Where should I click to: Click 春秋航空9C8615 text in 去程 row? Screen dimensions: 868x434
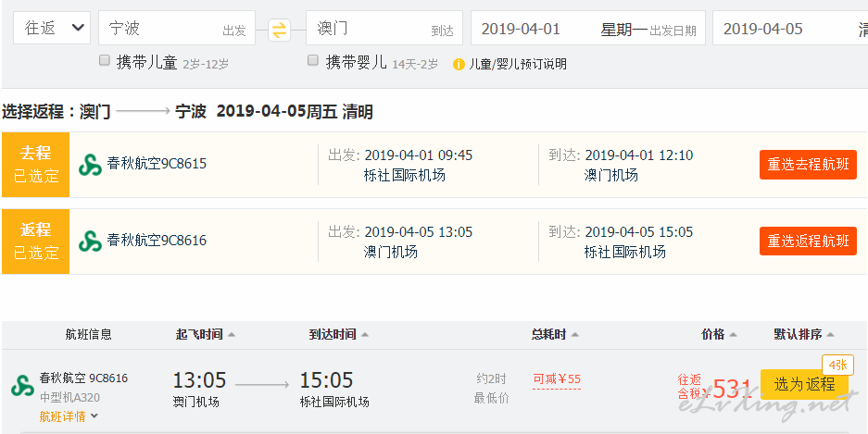(157, 164)
